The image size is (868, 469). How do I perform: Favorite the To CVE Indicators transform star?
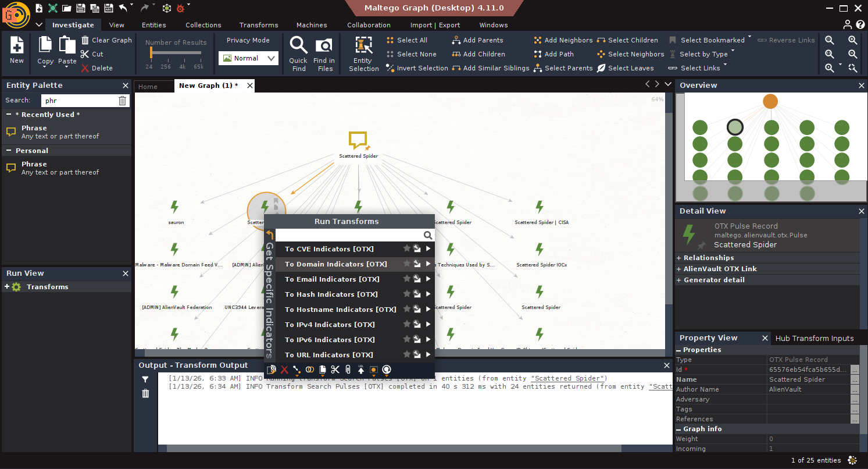(407, 249)
